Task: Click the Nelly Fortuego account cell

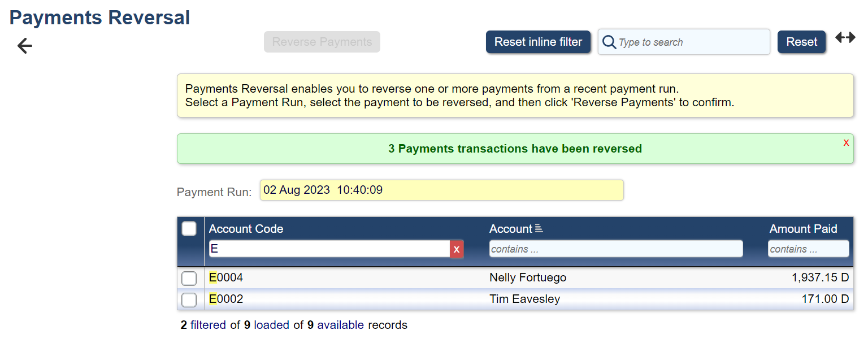Action: click(x=528, y=278)
